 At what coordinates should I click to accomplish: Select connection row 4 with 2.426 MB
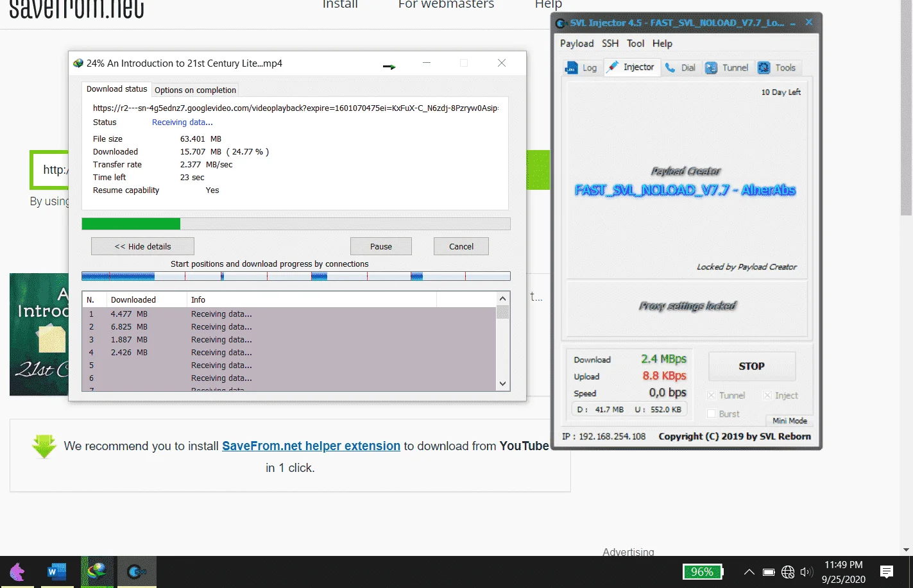289,353
